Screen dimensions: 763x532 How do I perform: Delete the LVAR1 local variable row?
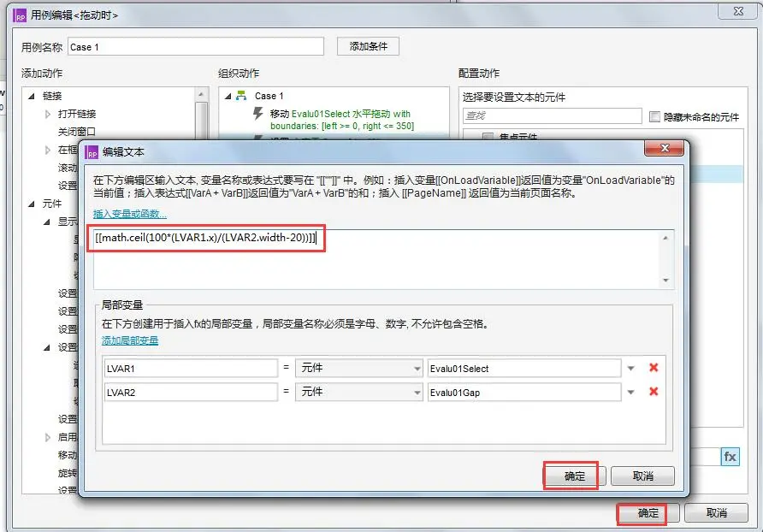pos(654,368)
